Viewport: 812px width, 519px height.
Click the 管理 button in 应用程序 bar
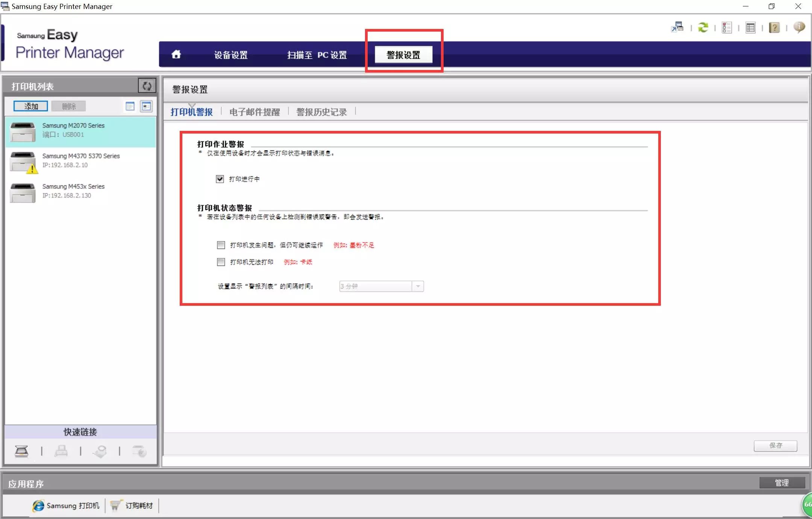[782, 483]
